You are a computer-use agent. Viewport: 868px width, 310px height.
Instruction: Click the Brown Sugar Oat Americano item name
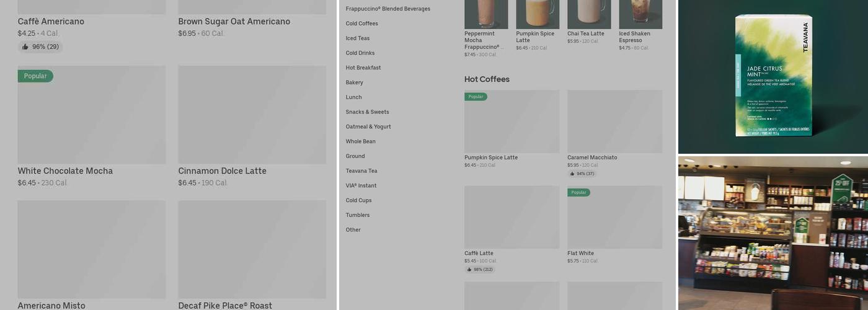(234, 22)
